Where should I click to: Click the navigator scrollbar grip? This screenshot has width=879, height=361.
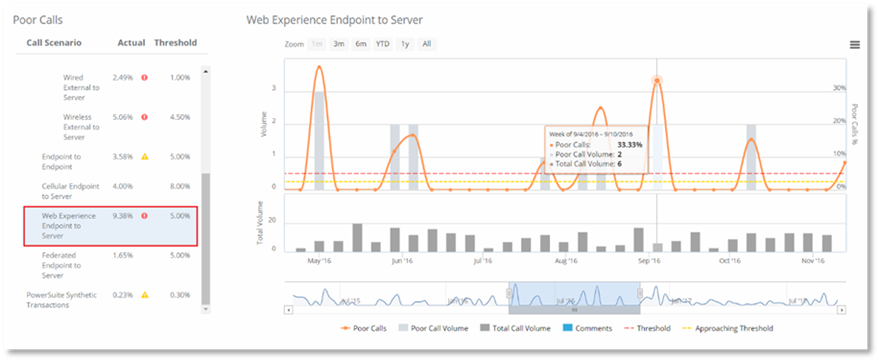coord(574,309)
